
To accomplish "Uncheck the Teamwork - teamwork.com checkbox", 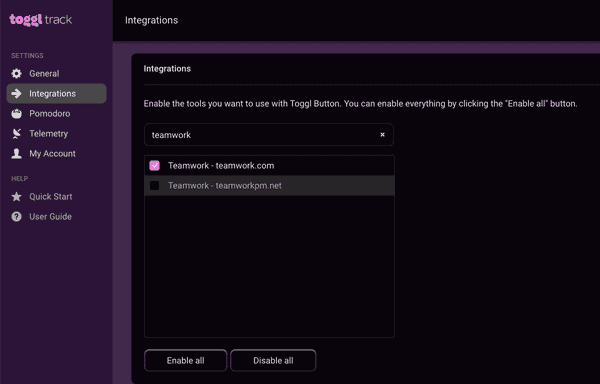I will [155, 166].
